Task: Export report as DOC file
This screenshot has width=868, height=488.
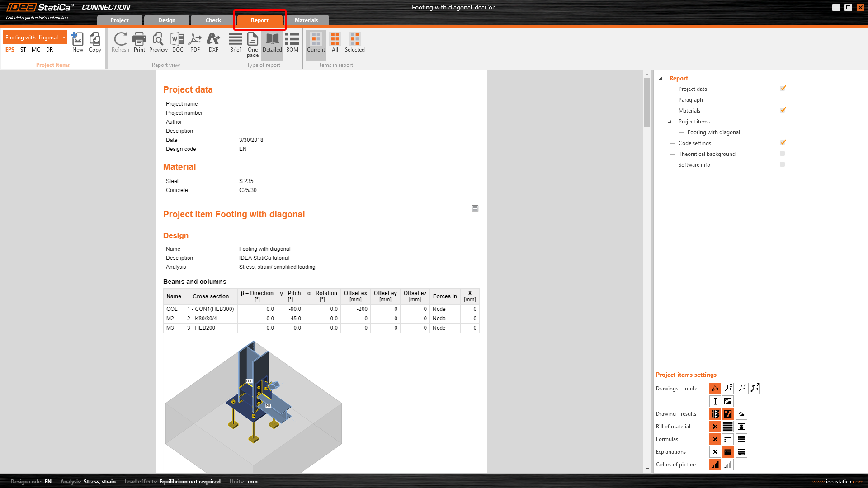Action: 178,42
